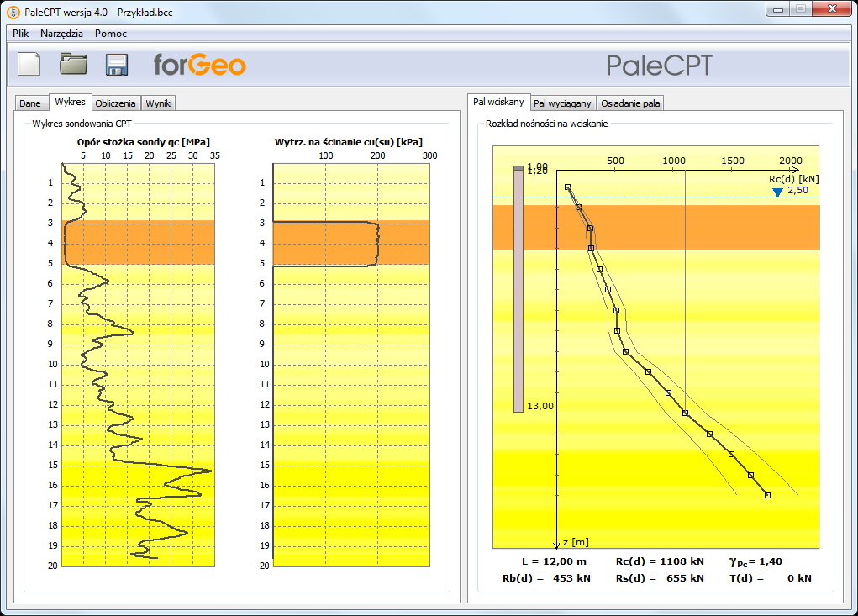
Task: Click the PaleCPT app icon in title bar
Action: tap(13, 12)
